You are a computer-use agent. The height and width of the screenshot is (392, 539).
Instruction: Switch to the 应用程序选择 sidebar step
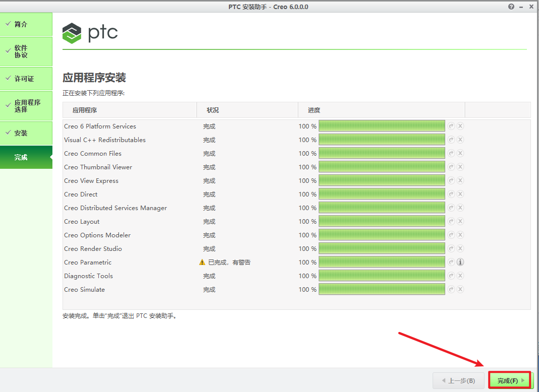(x=26, y=106)
